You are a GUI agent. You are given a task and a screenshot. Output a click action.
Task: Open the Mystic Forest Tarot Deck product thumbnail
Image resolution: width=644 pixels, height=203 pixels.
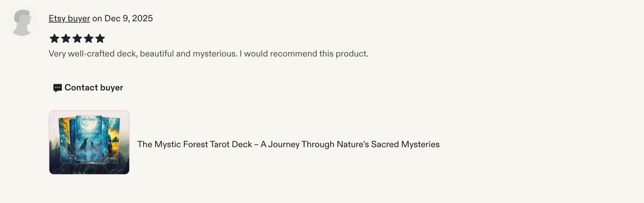tap(89, 142)
